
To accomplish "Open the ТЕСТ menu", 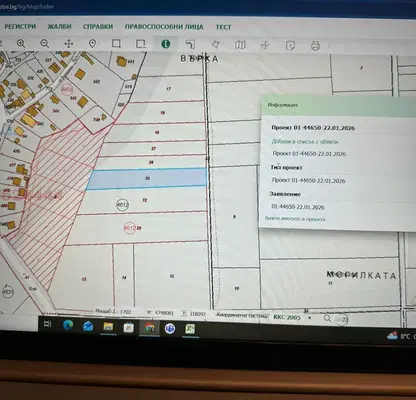I will [x=223, y=27].
